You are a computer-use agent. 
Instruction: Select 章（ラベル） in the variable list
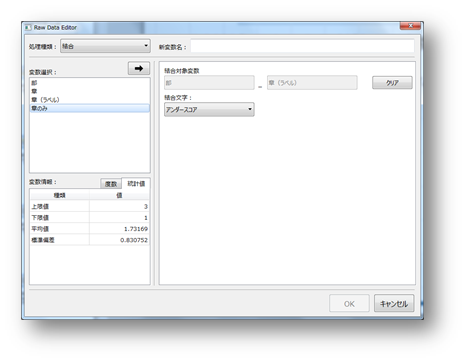pyautogui.click(x=90, y=99)
